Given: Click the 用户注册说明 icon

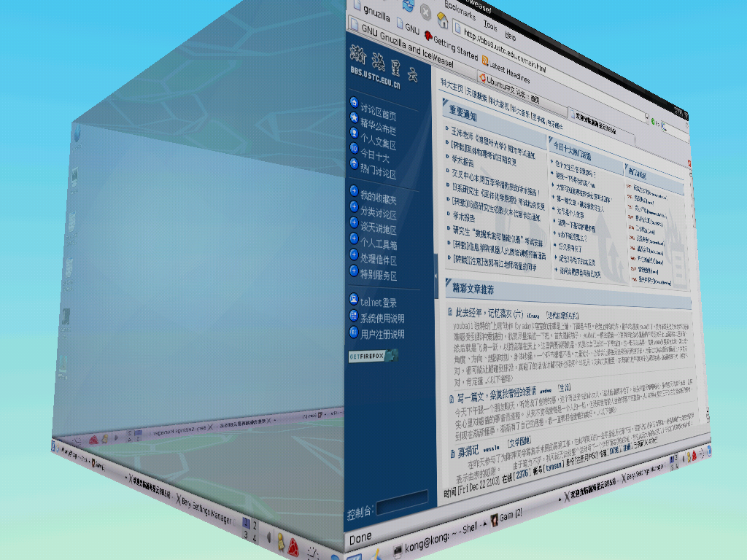Looking at the screenshot, I should 354,332.
